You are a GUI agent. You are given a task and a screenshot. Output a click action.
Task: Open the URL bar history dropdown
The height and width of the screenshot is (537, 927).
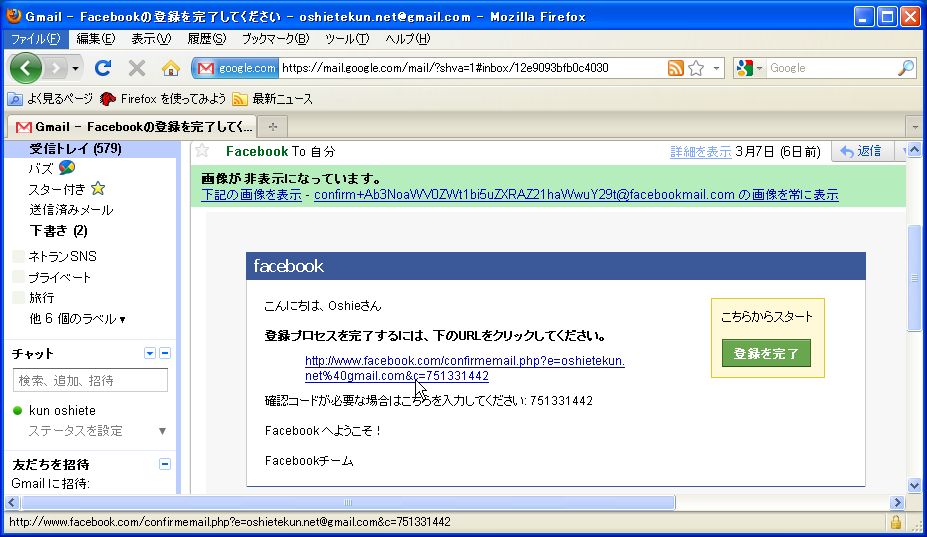(x=716, y=68)
